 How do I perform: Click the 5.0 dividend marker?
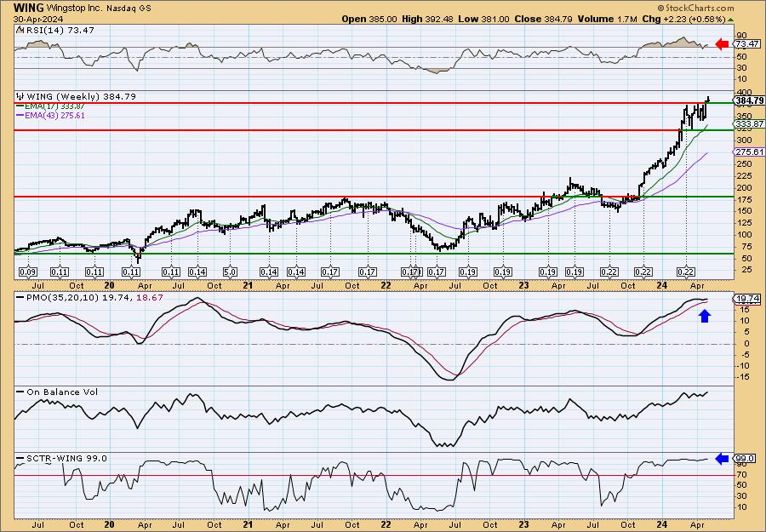[230, 272]
